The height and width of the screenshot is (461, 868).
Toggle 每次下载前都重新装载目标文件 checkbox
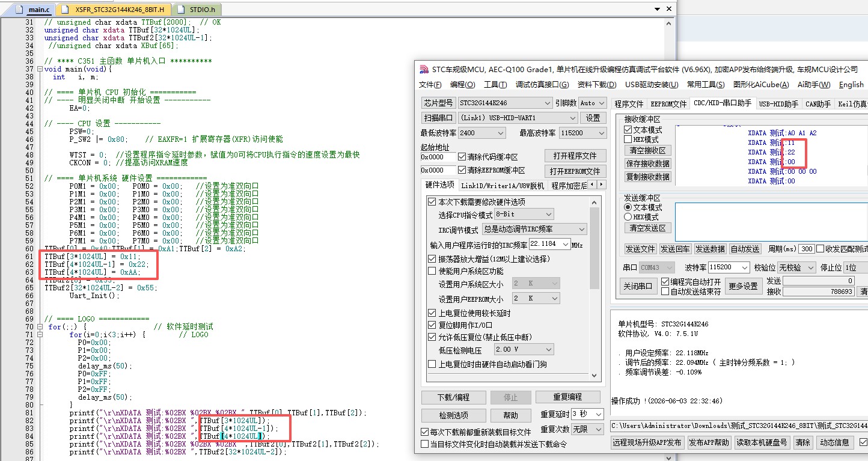point(424,432)
